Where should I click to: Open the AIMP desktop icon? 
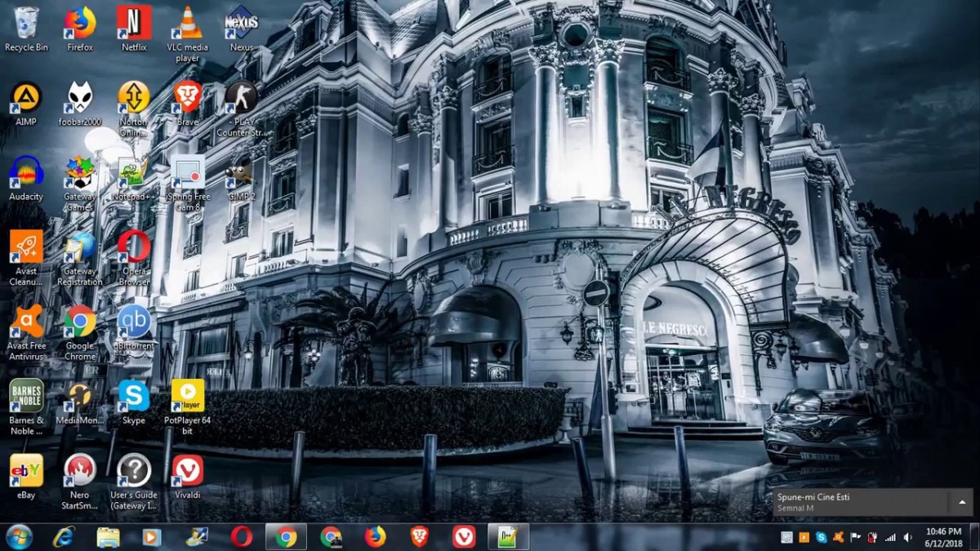pyautogui.click(x=26, y=99)
